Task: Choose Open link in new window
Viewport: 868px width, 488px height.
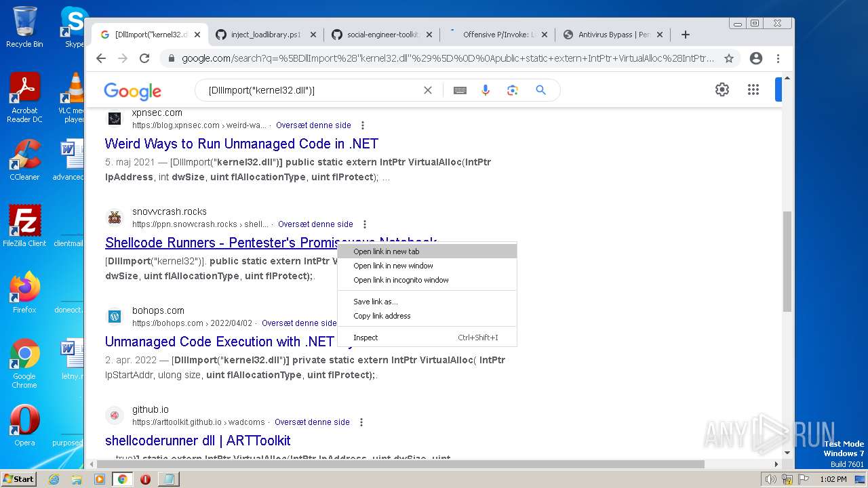Action: pyautogui.click(x=427, y=266)
